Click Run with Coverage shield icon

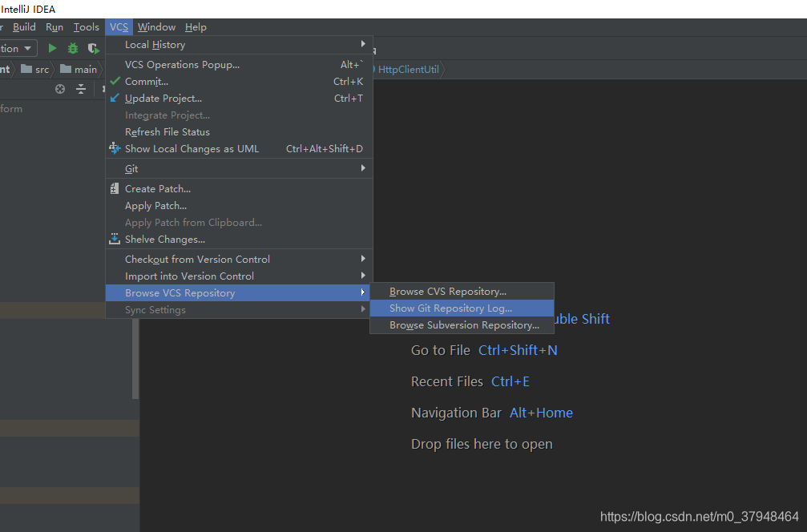93,48
